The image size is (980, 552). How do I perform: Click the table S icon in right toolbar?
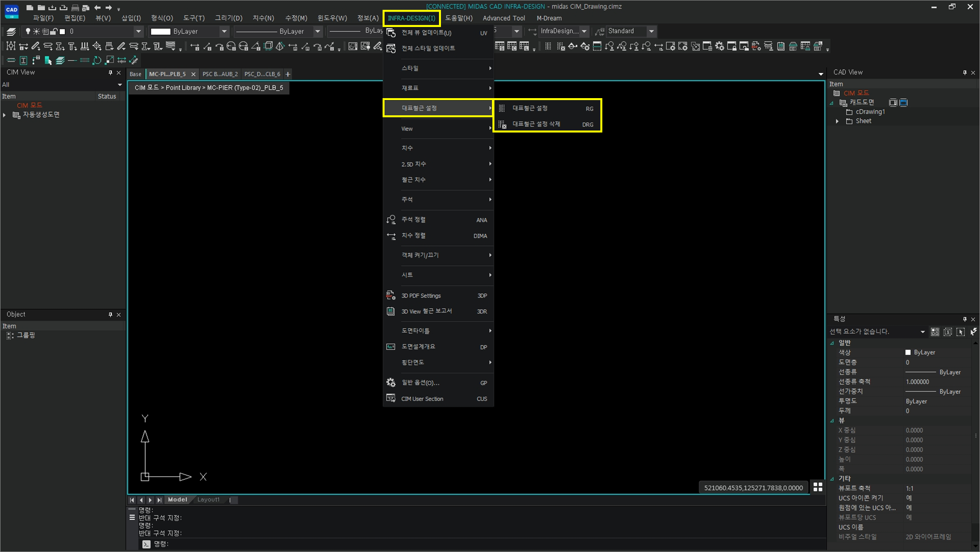click(499, 46)
